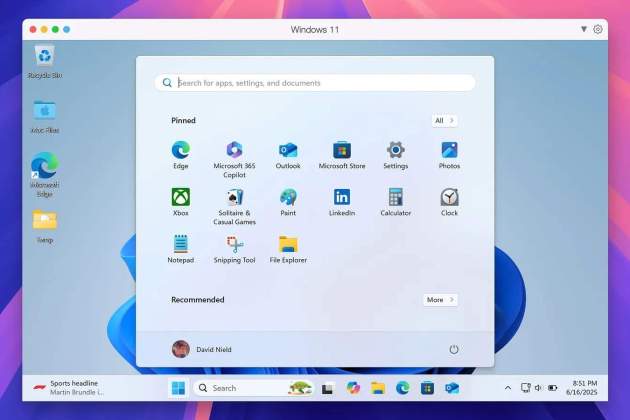
Task: Expand the hidden system tray icons chevron
Action: tap(508, 388)
